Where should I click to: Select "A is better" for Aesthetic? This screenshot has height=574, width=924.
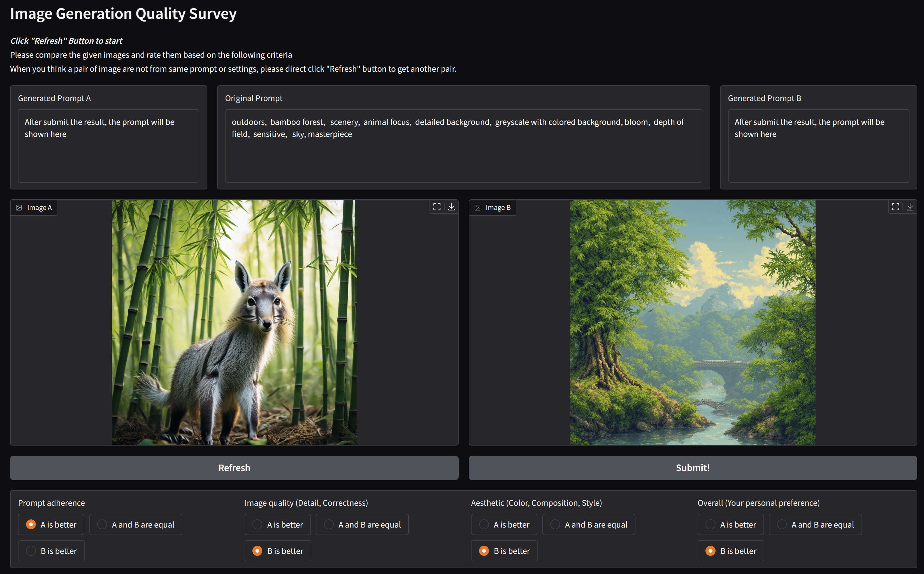point(484,525)
